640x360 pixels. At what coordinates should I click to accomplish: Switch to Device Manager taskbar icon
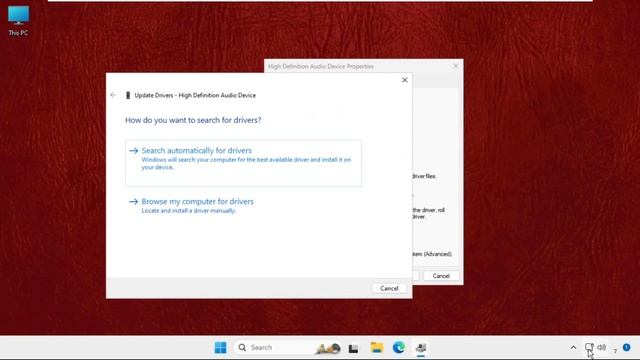point(421,348)
